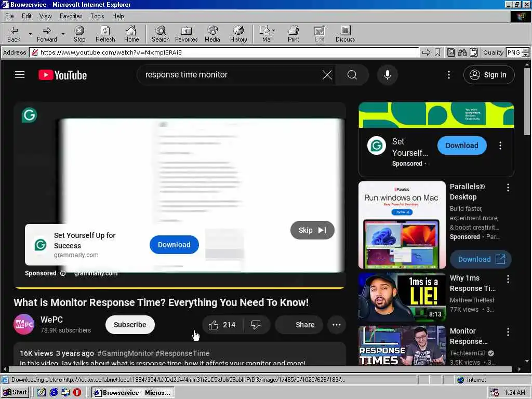Clear the search query with X
The height and width of the screenshot is (399, 532).
pos(327,75)
